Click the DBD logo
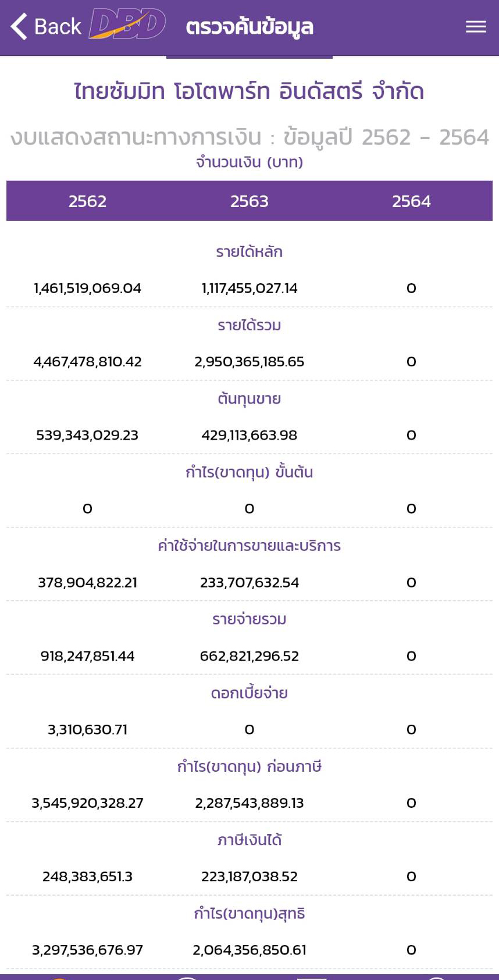 click(127, 24)
